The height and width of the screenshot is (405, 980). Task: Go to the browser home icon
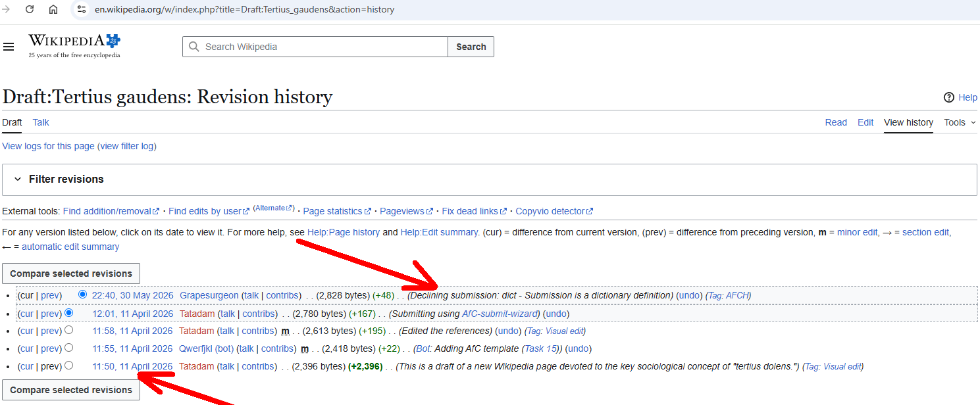click(x=53, y=9)
